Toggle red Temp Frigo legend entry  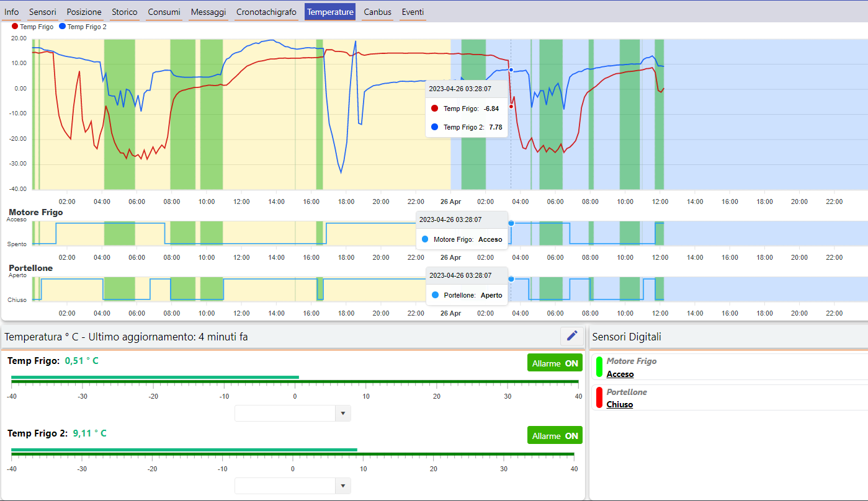32,27
